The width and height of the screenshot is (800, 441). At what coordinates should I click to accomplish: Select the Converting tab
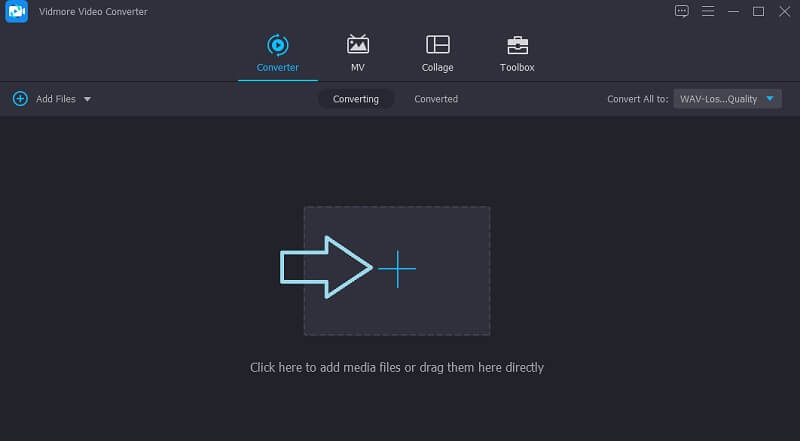tap(356, 99)
